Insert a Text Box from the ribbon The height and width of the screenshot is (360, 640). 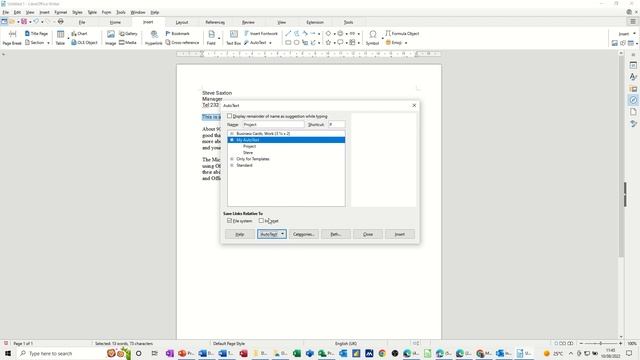pos(233,38)
